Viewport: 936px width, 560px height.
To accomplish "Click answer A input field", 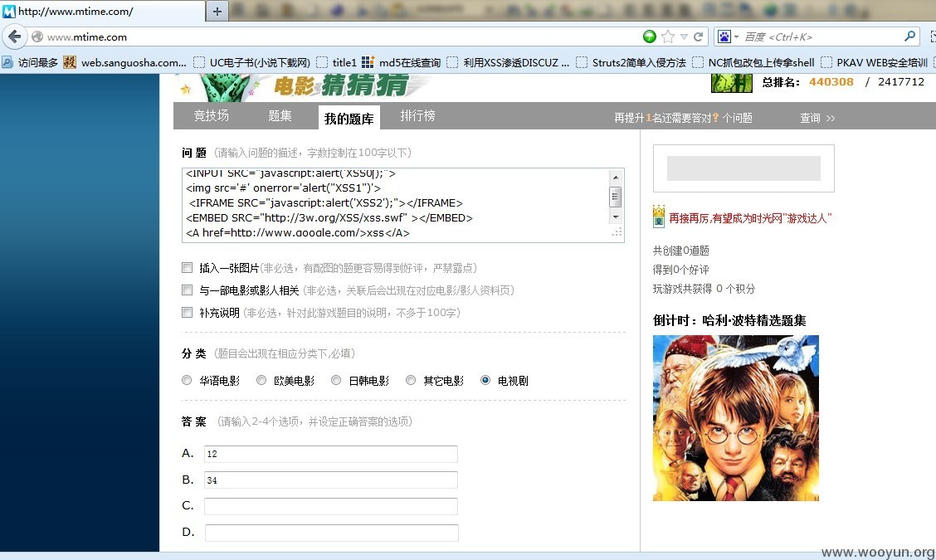I will pos(331,454).
